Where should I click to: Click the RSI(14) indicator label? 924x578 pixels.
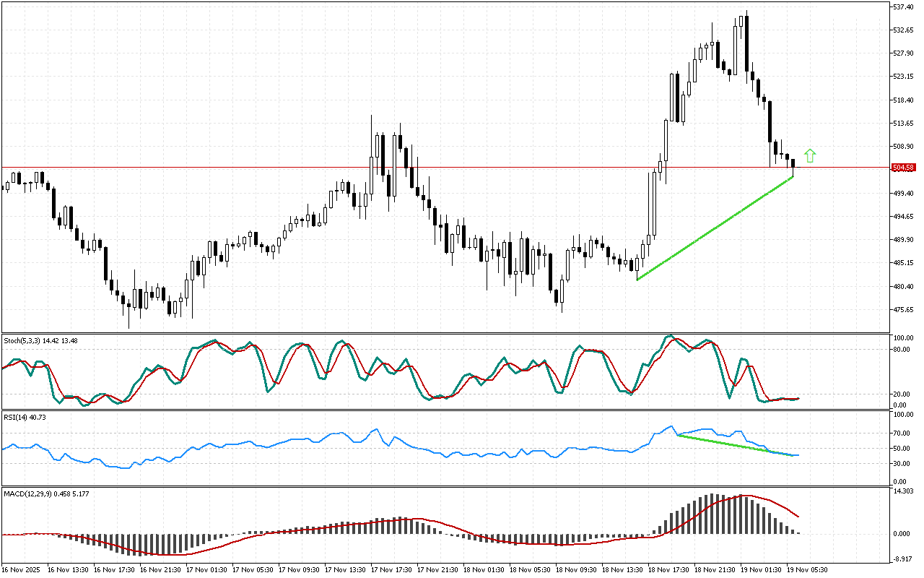point(17,417)
